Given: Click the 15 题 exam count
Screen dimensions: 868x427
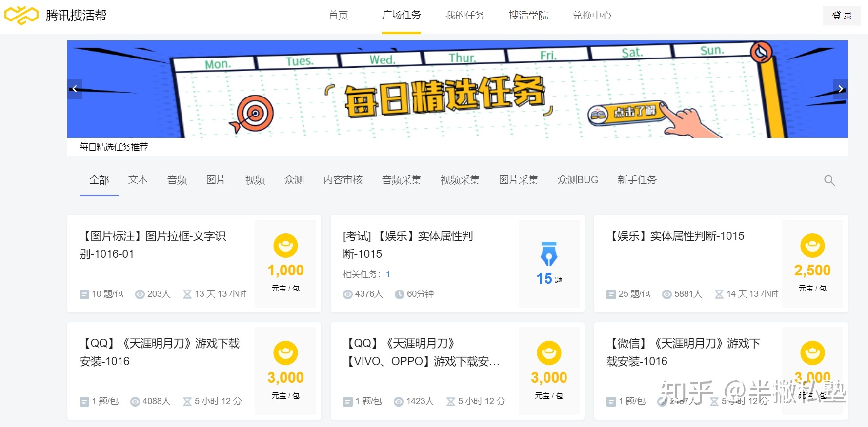Looking at the screenshot, I should coord(549,279).
